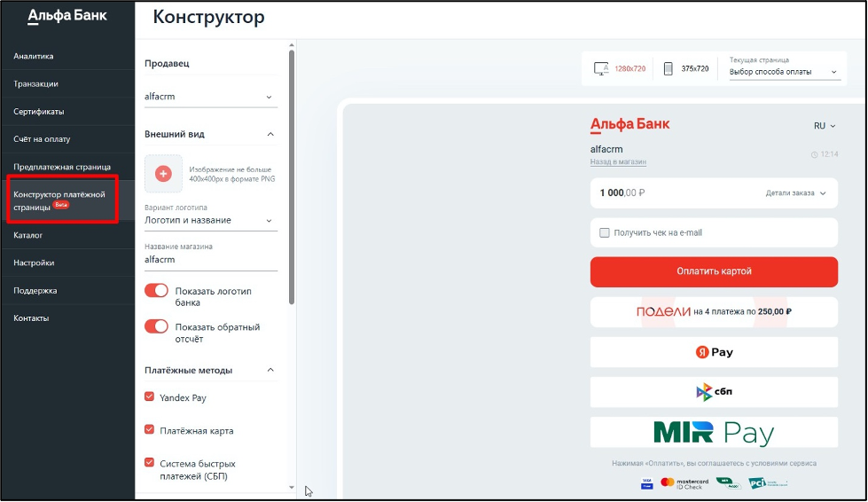Screen dimensions: 868x502
Task: Click the Название магазина input field
Action: (x=210, y=260)
